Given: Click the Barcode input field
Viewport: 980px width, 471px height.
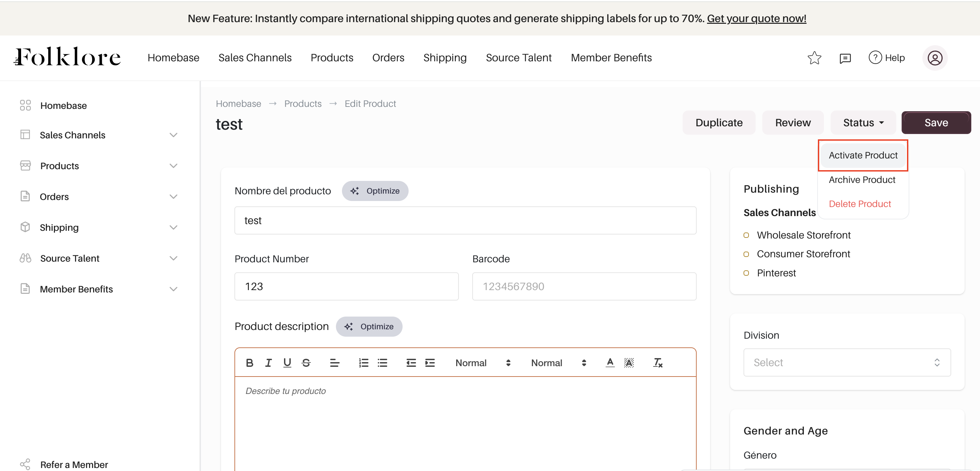Looking at the screenshot, I should [x=584, y=286].
